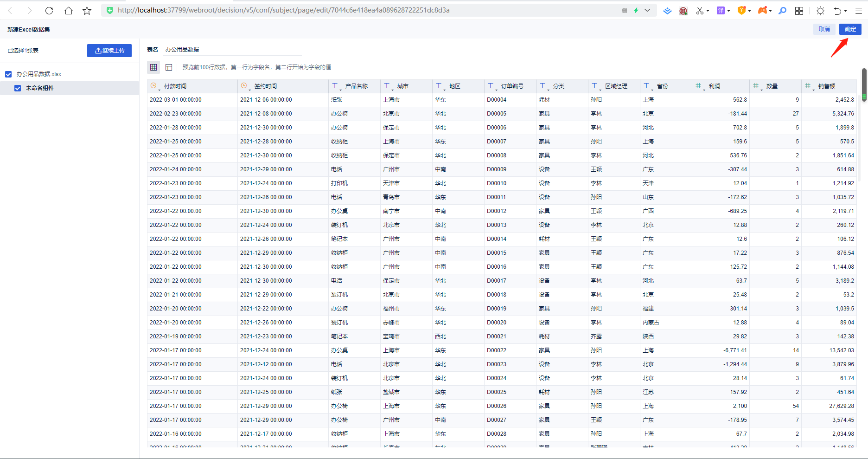Bookmark page with star icon

87,11
